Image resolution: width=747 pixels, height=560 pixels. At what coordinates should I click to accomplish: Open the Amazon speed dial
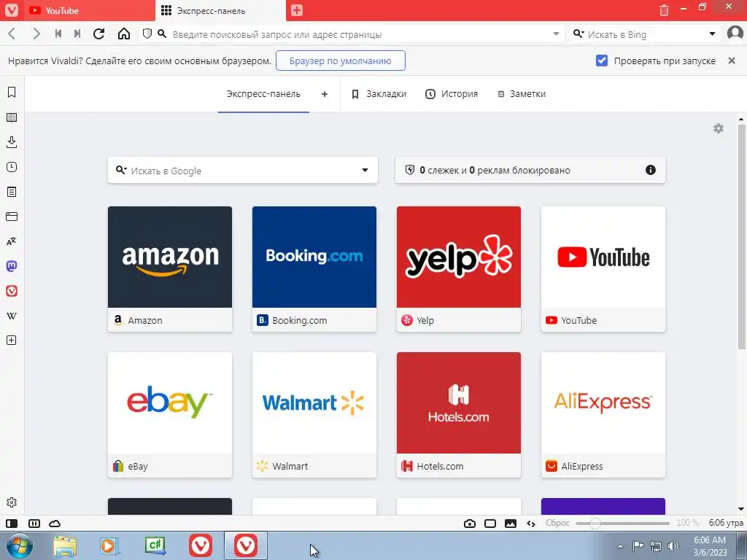point(170,269)
